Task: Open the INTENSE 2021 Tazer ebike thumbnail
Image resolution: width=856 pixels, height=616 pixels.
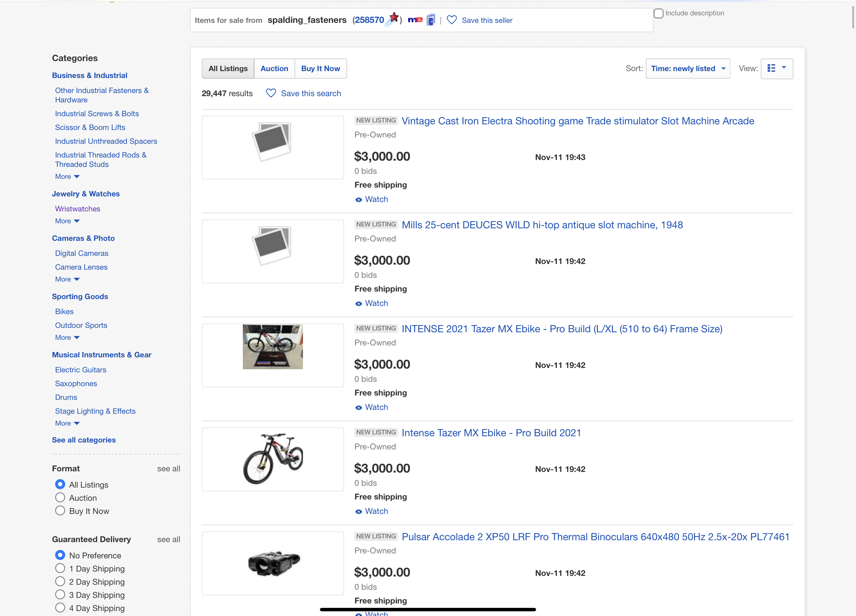Action: [273, 347]
